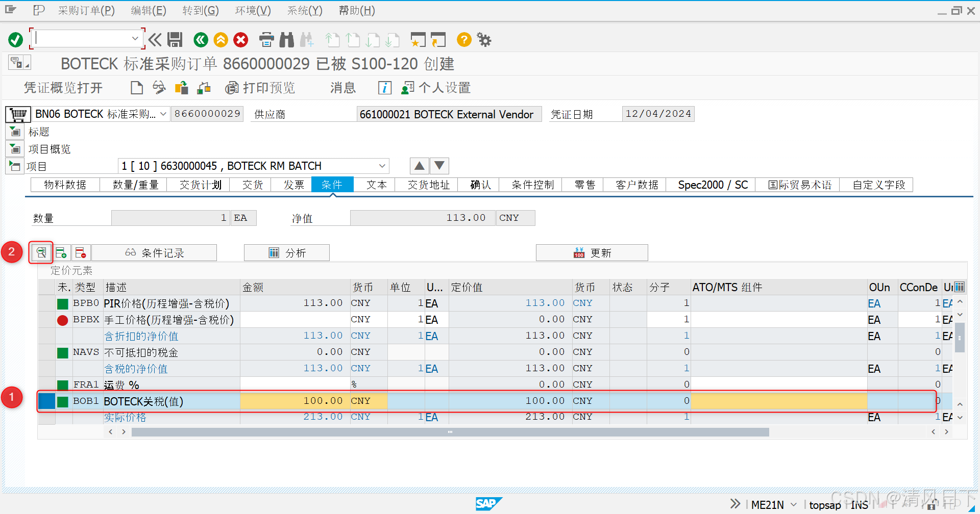
Task: Open the item selector dropdown 6630000045
Action: 382,166
